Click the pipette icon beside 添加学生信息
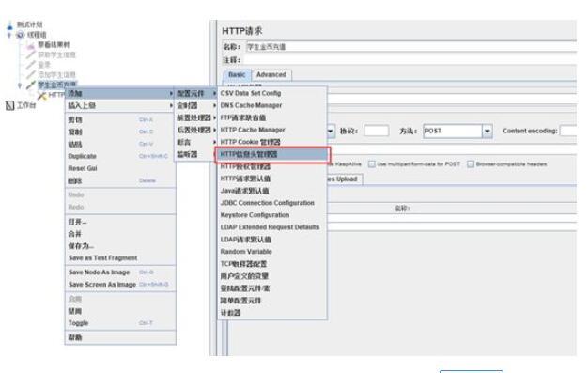Image resolution: width=588 pixels, height=373 pixels. (x=30, y=74)
